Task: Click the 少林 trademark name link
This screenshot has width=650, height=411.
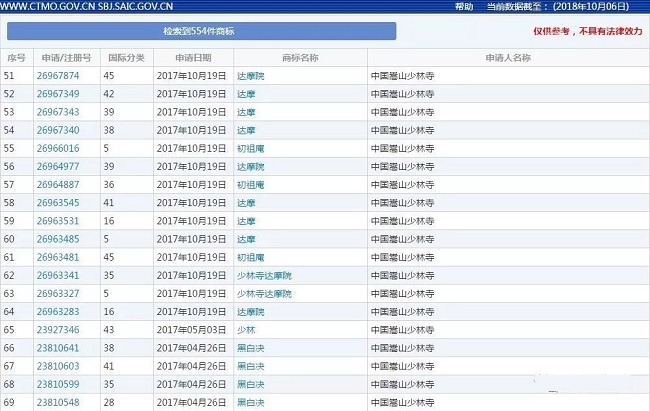Action: point(247,329)
